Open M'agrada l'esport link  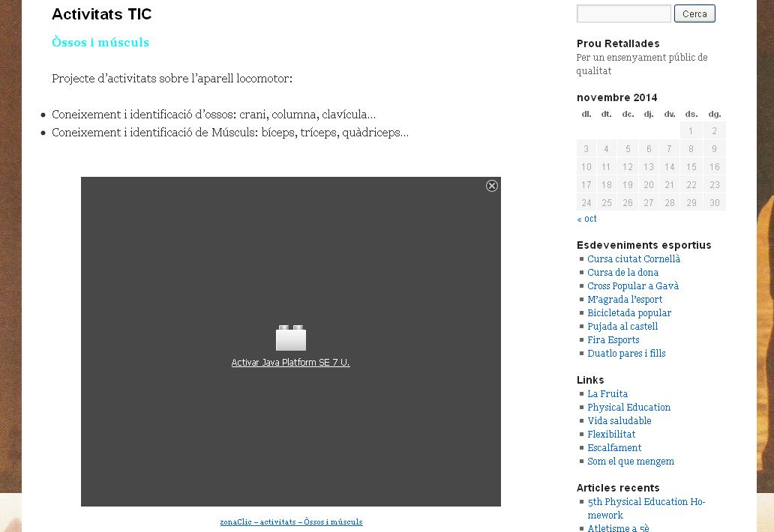(624, 300)
